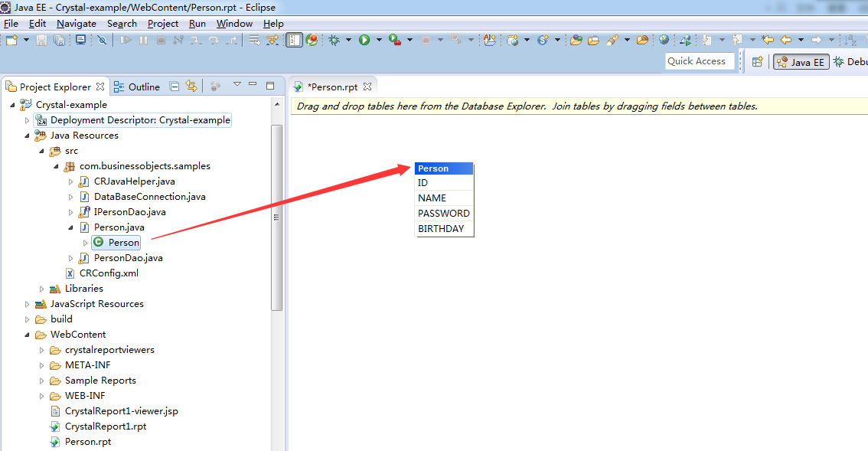Click the Step Return icon
This screenshot has width=868, height=451.
point(232,40)
